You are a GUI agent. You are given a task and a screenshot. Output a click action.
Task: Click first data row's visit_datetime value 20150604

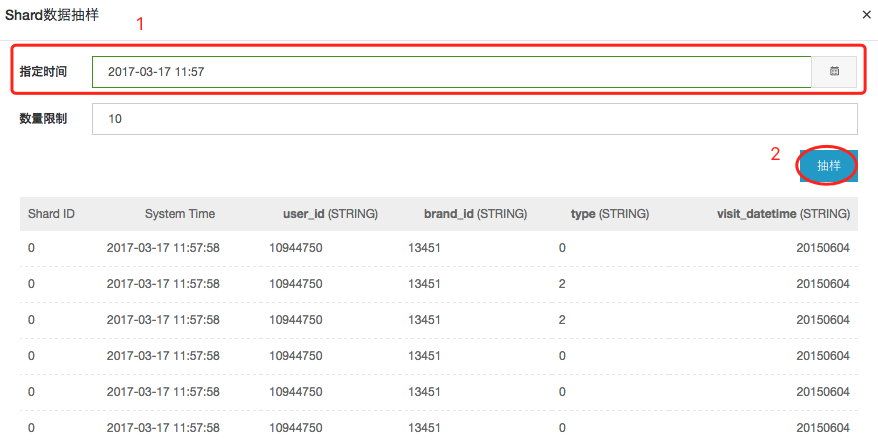pos(823,248)
